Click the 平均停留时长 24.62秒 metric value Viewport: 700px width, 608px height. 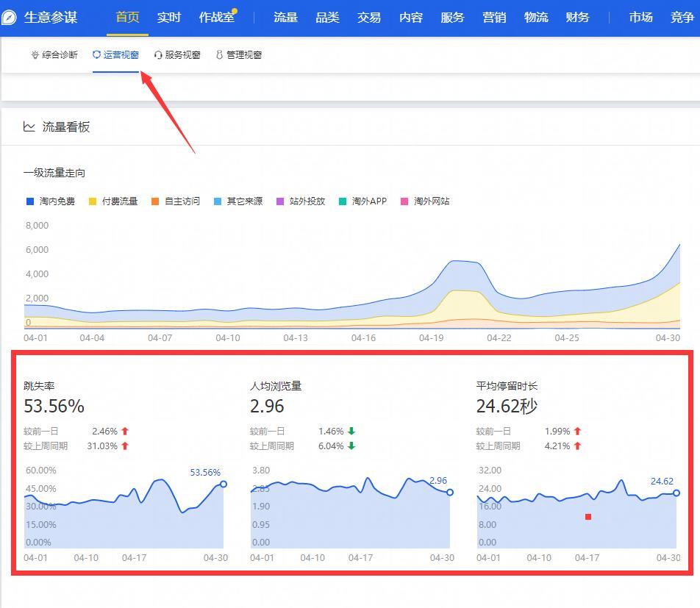coord(507,406)
